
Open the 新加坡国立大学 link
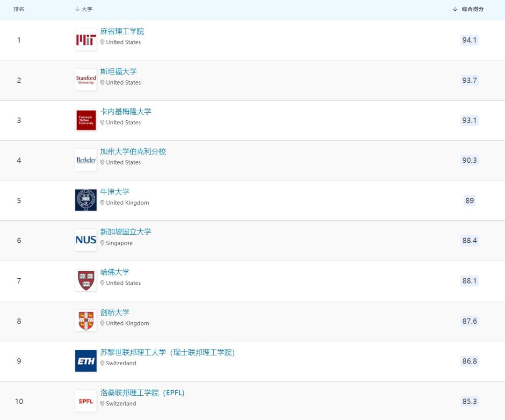126,232
